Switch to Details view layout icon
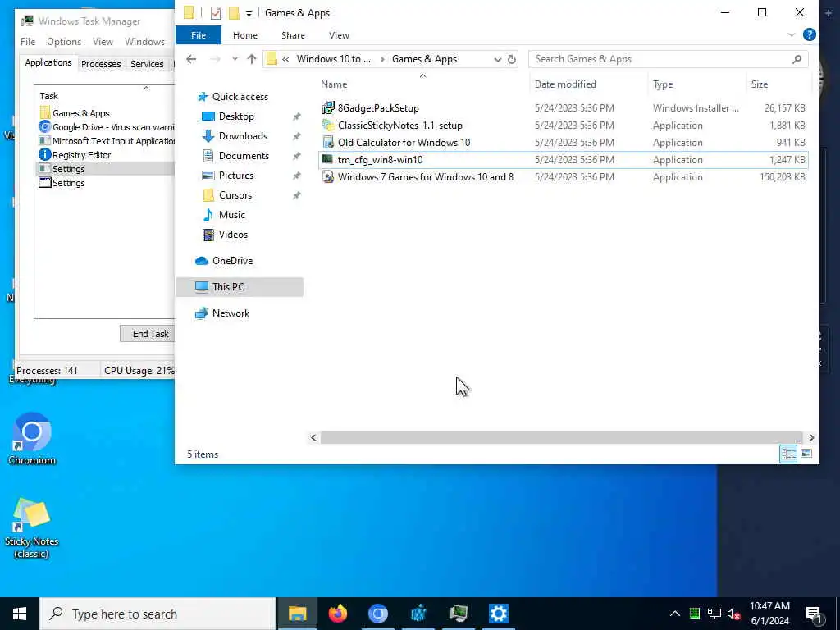The height and width of the screenshot is (630, 840). tap(788, 454)
